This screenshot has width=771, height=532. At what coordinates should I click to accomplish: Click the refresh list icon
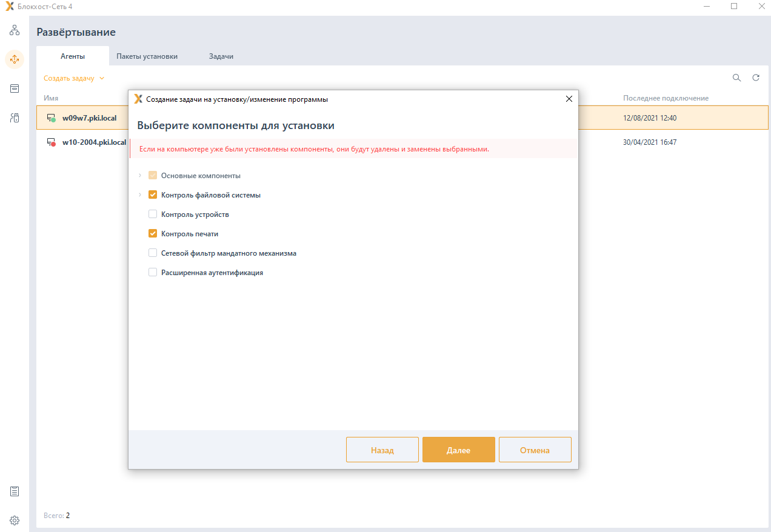tap(756, 78)
